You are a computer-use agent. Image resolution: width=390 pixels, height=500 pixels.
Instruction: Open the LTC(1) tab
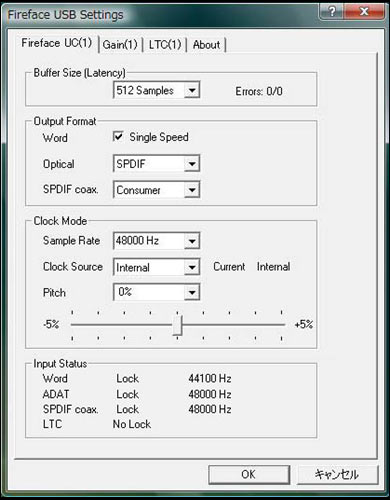point(165,45)
